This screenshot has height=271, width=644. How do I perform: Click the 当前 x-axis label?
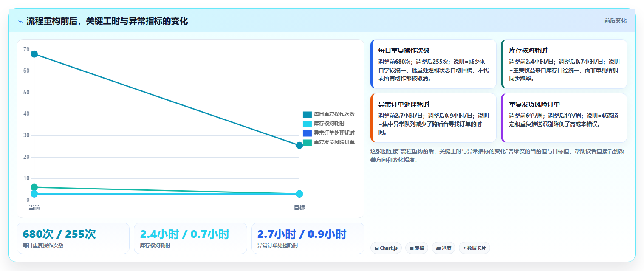coord(34,208)
